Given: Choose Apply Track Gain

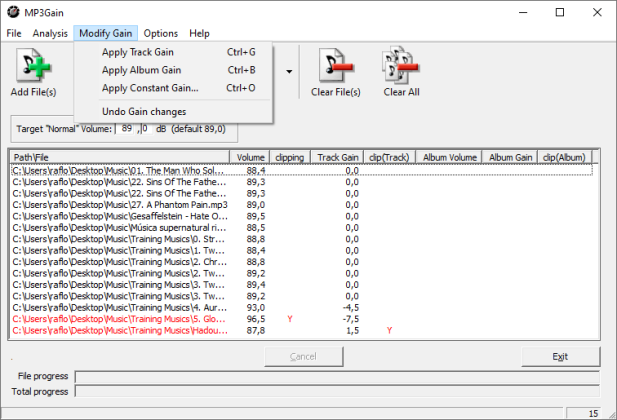Looking at the screenshot, I should pyautogui.click(x=173, y=52).
